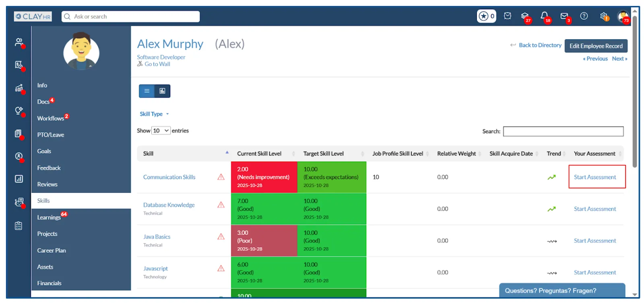Open the bar chart reports icon in the left rail

click(19, 179)
